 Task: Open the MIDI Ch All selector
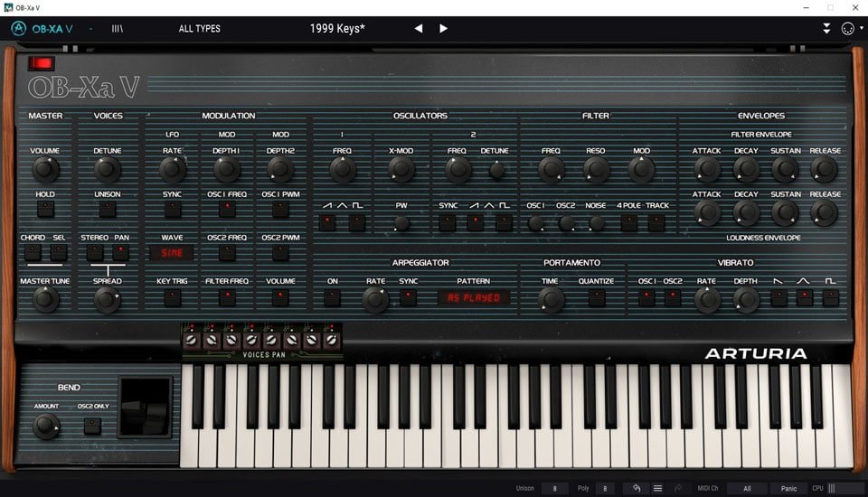747,488
